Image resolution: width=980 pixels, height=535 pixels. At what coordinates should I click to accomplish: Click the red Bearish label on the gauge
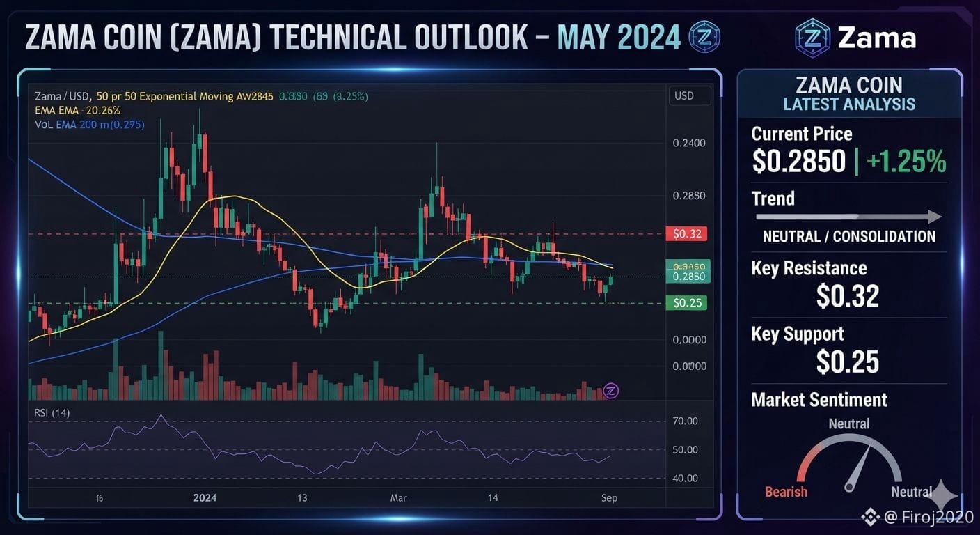[x=787, y=492]
